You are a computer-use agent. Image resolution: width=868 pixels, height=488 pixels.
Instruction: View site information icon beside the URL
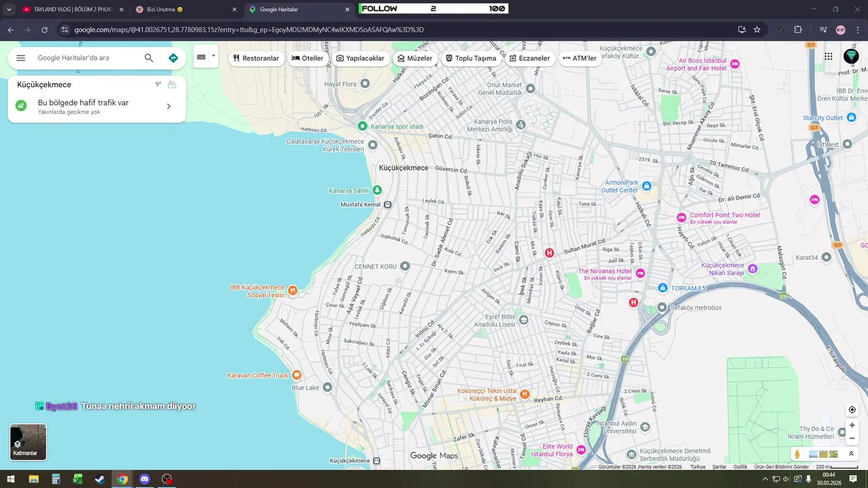(64, 30)
